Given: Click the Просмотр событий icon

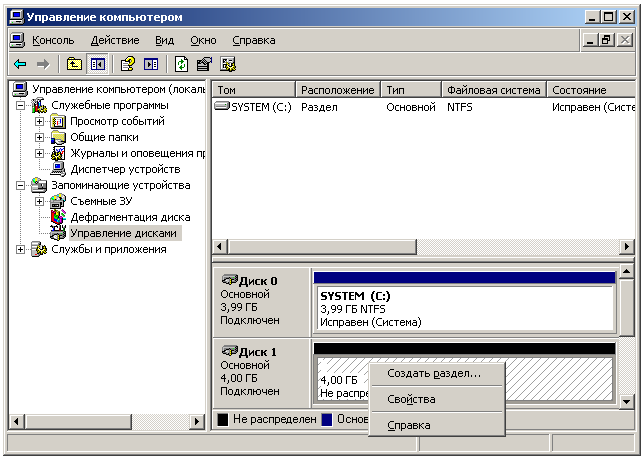Looking at the screenshot, I should pos(58,121).
